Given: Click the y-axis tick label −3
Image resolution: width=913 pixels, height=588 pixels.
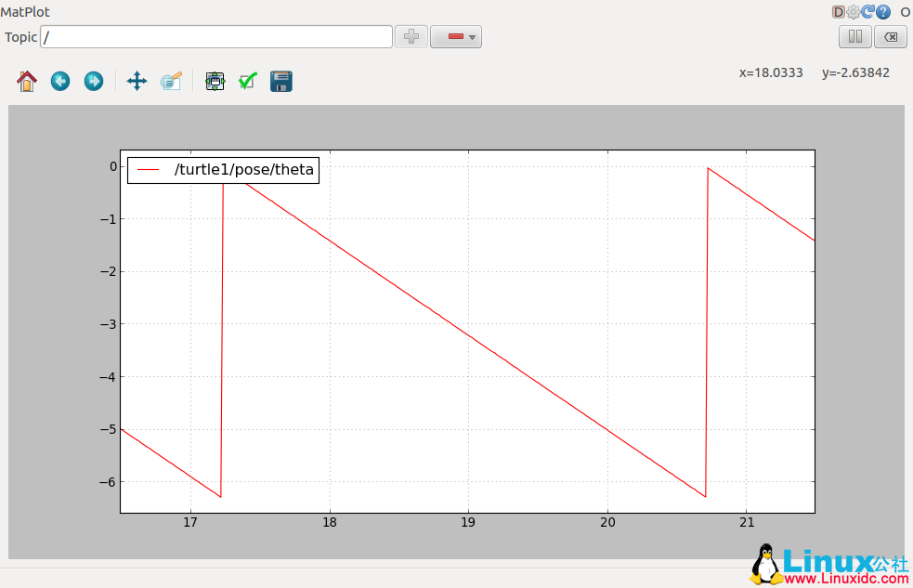Looking at the screenshot, I should 109,324.
